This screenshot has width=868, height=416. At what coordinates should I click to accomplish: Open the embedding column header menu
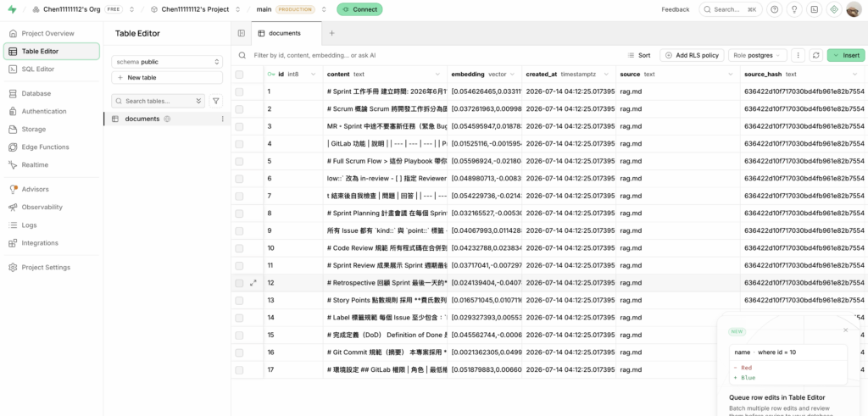tap(512, 75)
